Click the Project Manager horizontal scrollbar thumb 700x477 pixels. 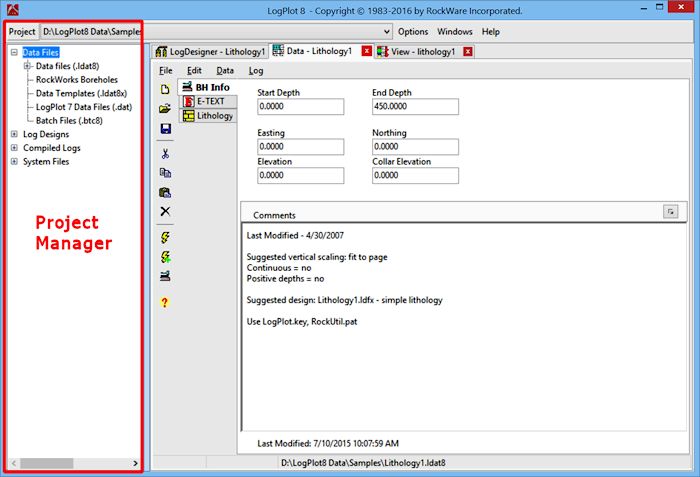click(46, 463)
